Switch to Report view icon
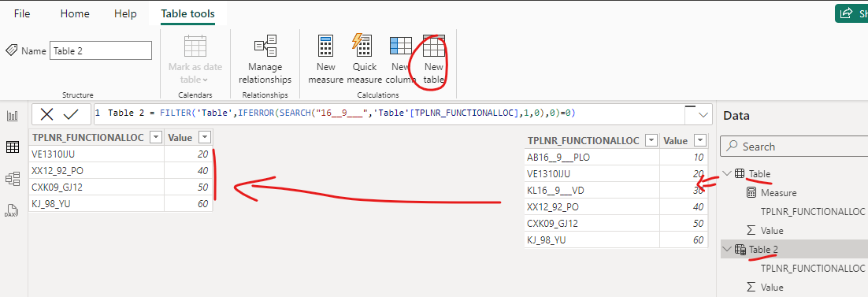This screenshot has height=297, width=868. click(x=12, y=116)
